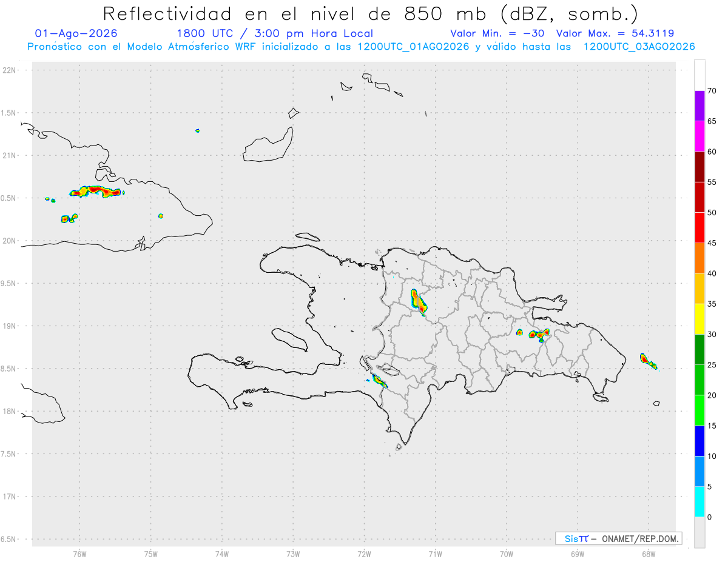Select the '73W' longitude label
This screenshot has width=728, height=562.
click(293, 554)
